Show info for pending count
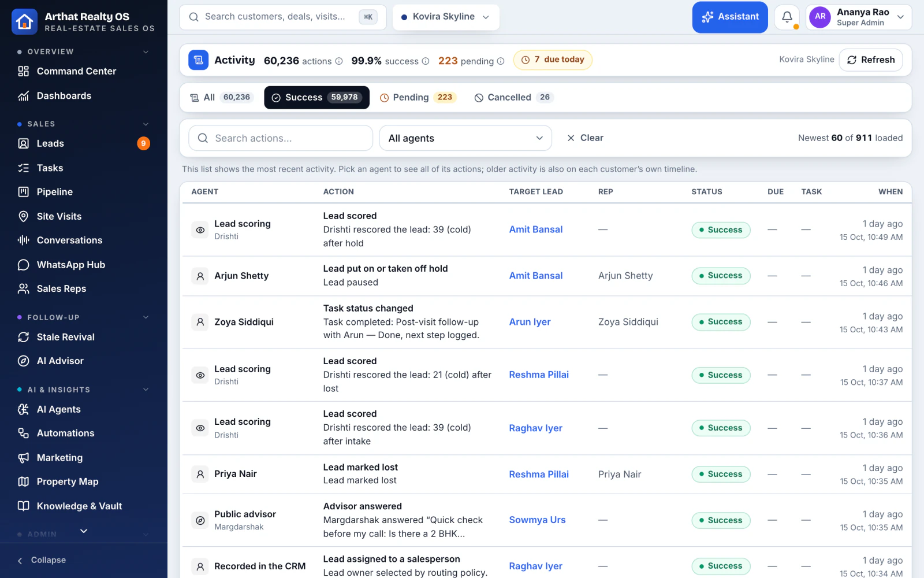 point(501,61)
